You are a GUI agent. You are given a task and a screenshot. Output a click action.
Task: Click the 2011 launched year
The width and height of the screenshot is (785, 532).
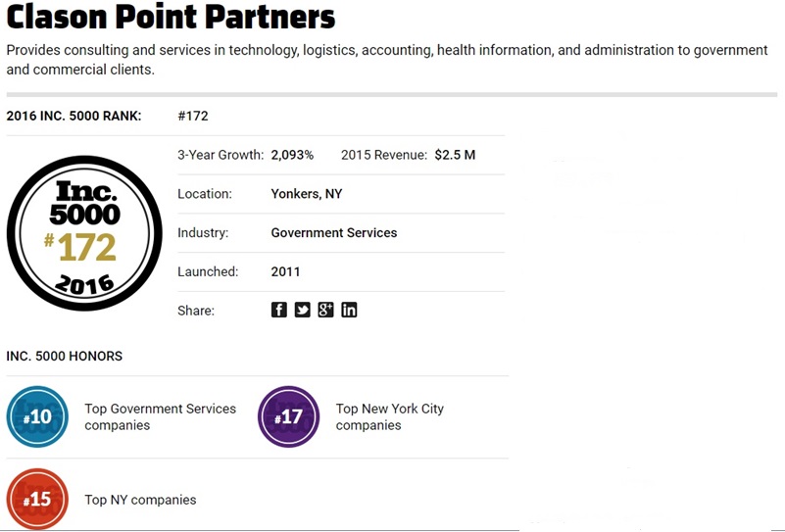pos(285,271)
